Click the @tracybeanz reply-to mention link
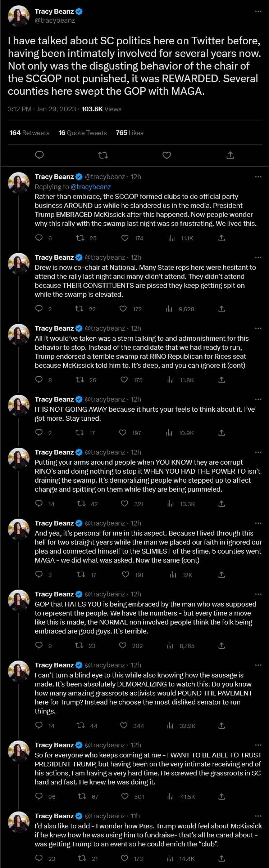269x868 pixels. click(91, 187)
